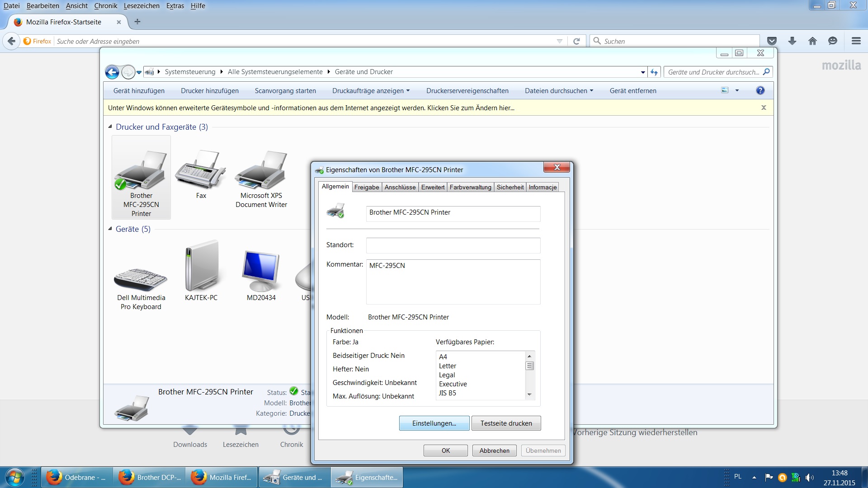The image size is (868, 488).
Task: Click the Control Panel back arrow button
Action: click(112, 72)
